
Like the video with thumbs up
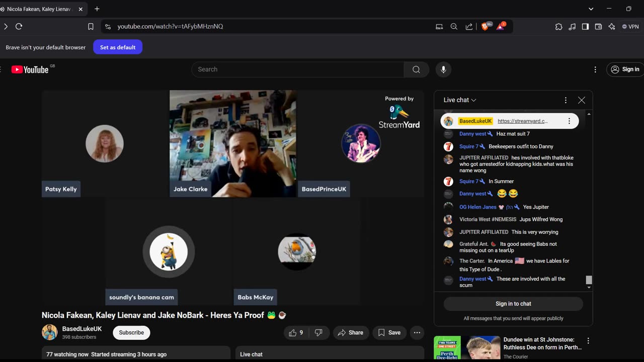(x=296, y=332)
